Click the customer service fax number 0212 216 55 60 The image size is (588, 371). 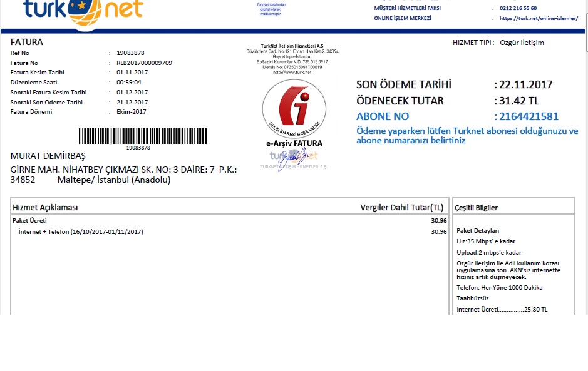(518, 8)
